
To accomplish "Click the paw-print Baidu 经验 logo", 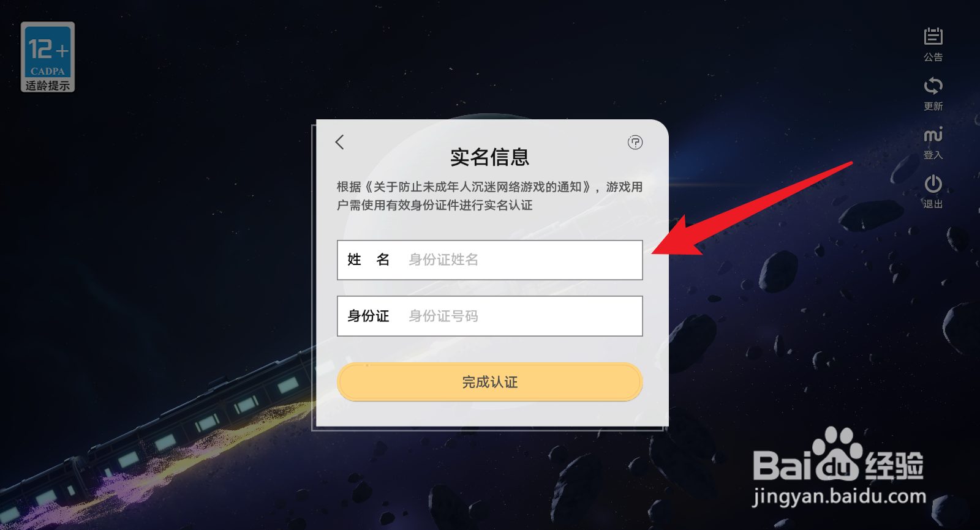I will [838, 455].
